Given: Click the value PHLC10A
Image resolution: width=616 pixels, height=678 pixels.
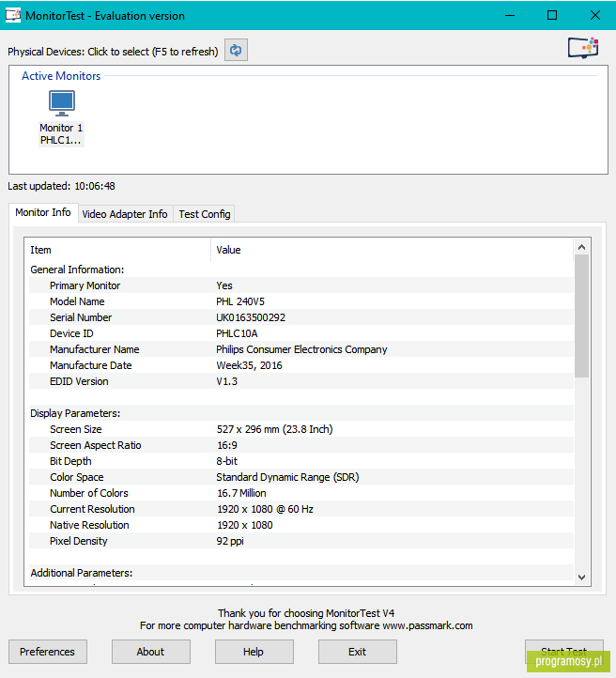Looking at the screenshot, I should coord(237,333).
